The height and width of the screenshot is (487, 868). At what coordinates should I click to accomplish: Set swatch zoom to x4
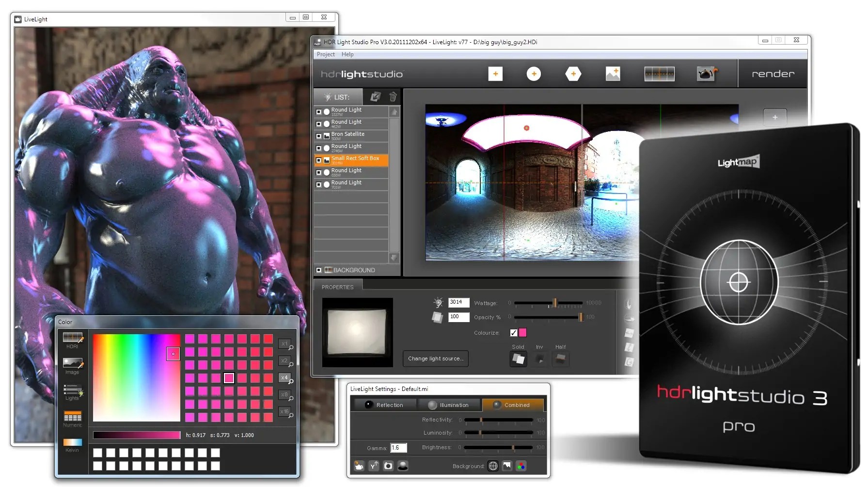pyautogui.click(x=286, y=378)
